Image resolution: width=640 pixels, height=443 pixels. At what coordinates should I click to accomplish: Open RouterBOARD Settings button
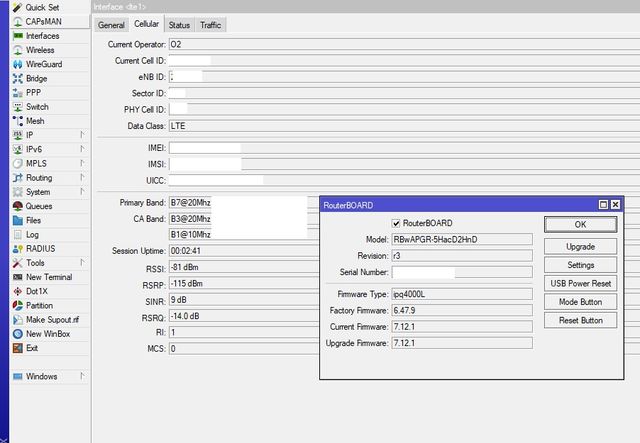pos(580,265)
